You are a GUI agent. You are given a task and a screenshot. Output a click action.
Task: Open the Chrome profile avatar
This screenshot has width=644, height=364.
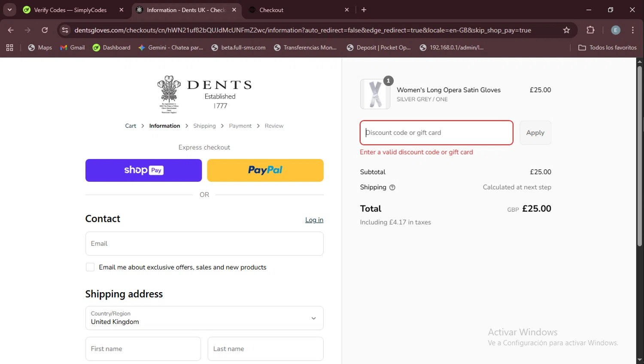[x=615, y=30]
